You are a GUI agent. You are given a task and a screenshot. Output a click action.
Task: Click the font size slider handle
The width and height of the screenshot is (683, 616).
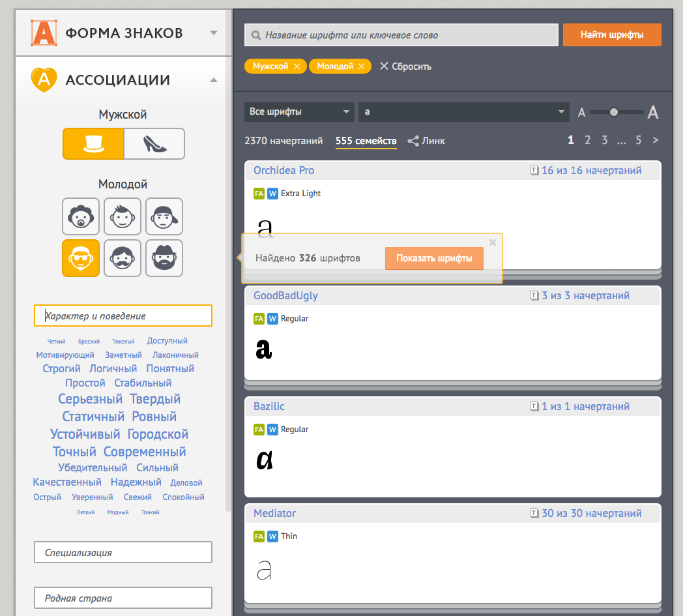(613, 112)
